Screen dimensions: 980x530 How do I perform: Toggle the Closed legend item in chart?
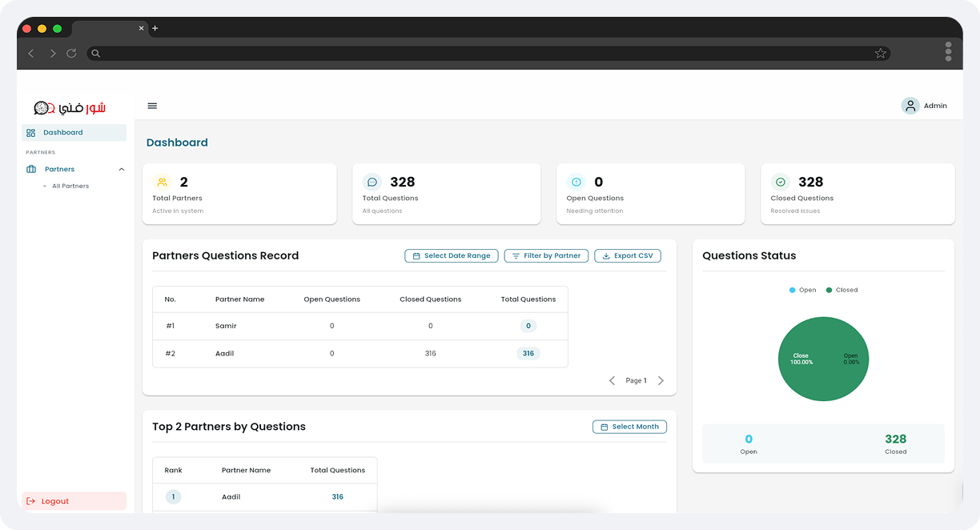[x=841, y=290]
